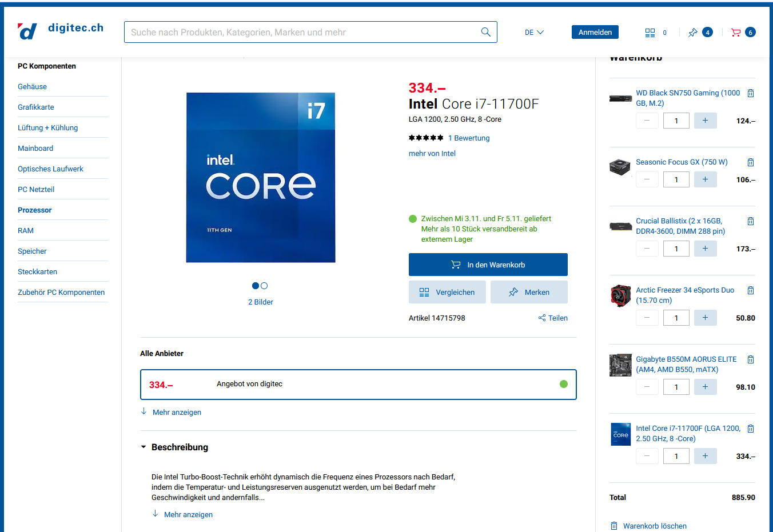The width and height of the screenshot is (773, 532).
Task: Open Speicher category
Action: pyautogui.click(x=32, y=251)
